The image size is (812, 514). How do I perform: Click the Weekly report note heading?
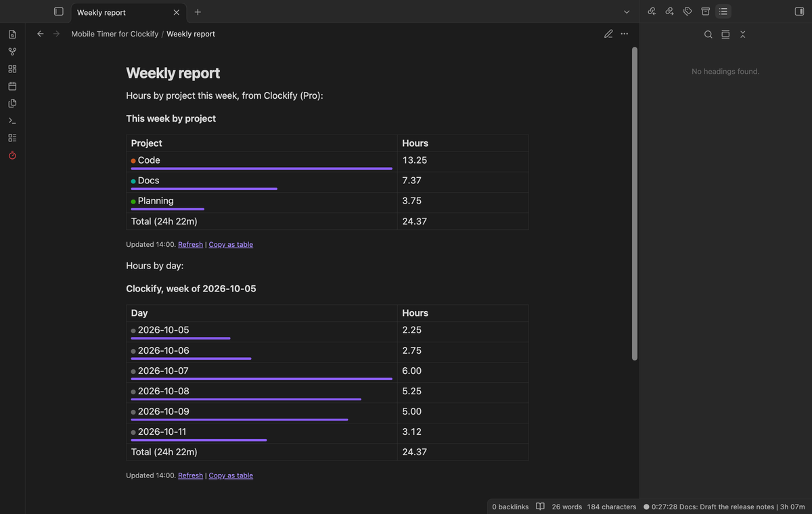point(173,73)
